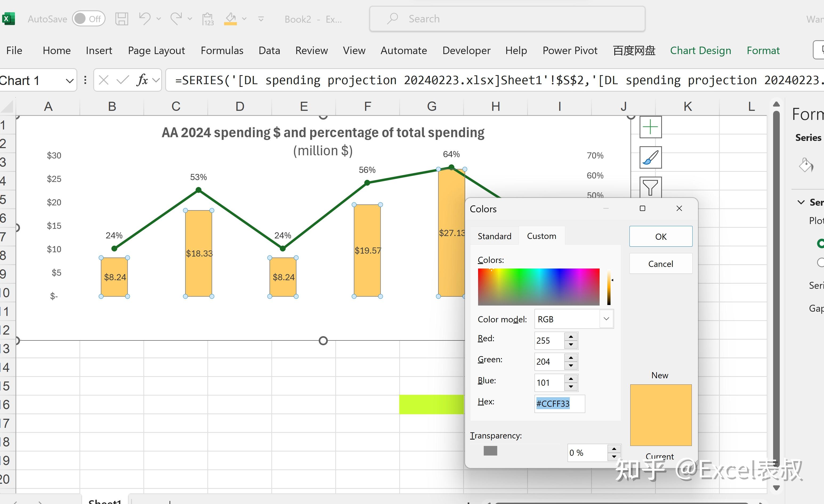
Task: Open the Automate tab
Action: click(x=404, y=50)
